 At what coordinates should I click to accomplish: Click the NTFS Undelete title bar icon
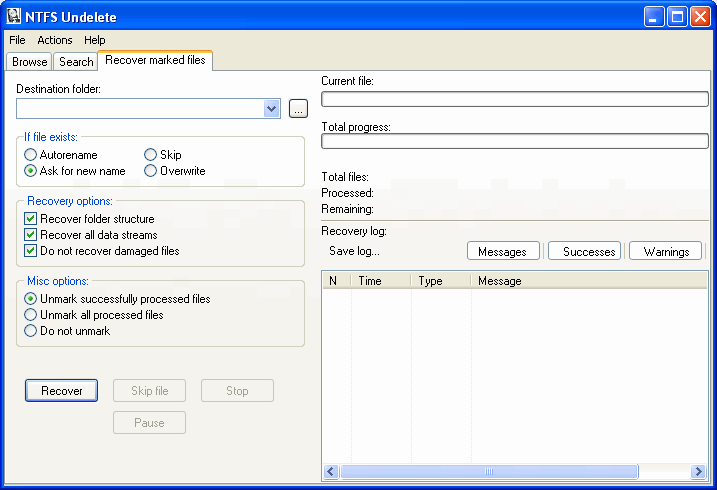click(x=14, y=16)
